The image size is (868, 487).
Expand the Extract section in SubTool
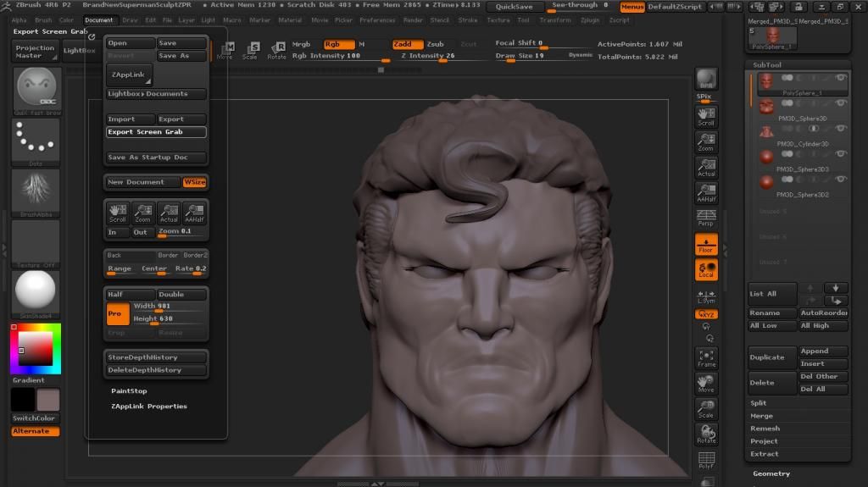(x=764, y=454)
